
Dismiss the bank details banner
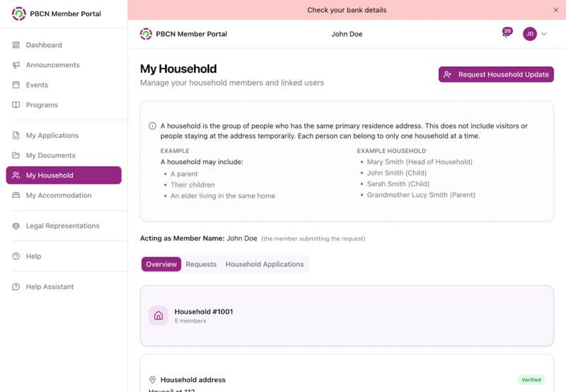[556, 10]
